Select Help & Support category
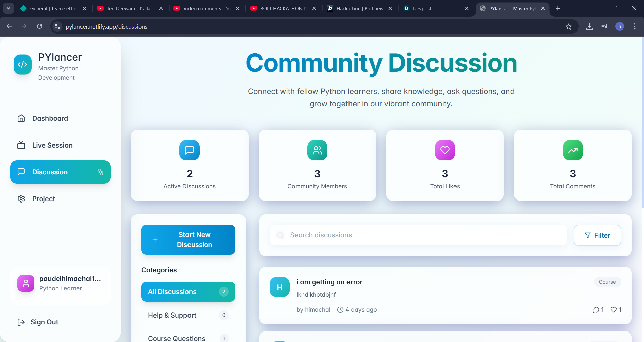644x342 pixels. [188, 315]
